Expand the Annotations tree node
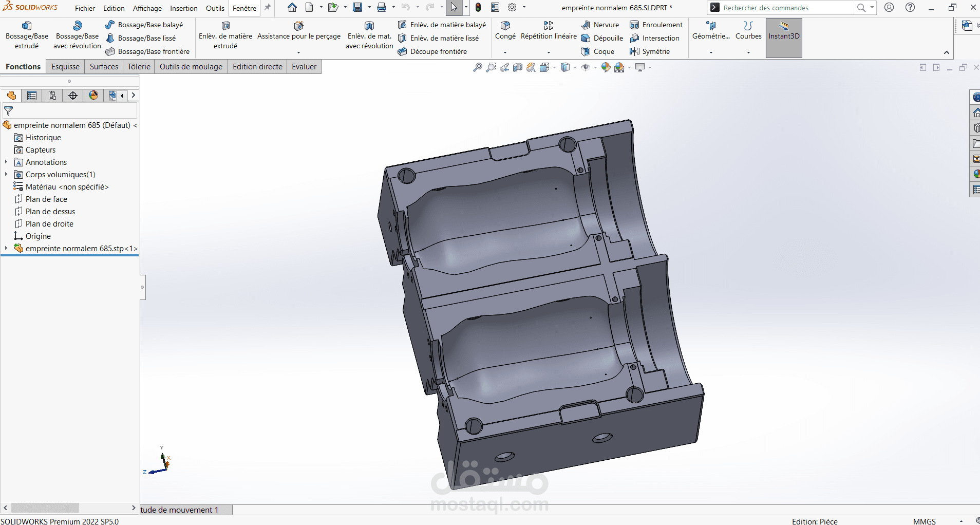 pos(6,162)
